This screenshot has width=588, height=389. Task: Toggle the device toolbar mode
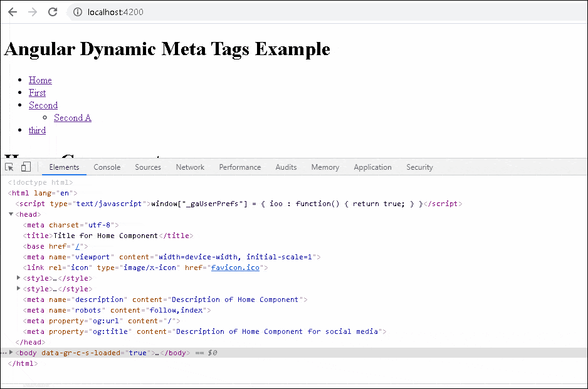coord(25,167)
